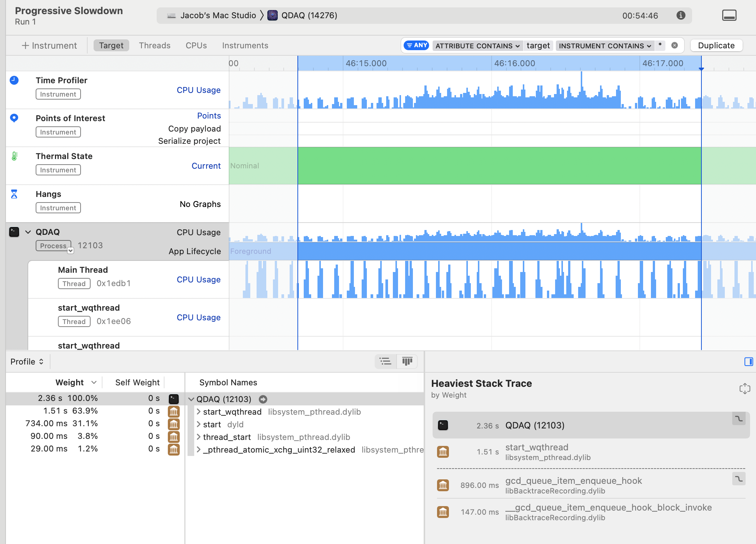Toggle the right inspector sidebar icon
Image resolution: width=756 pixels, height=544 pixels.
coord(749,362)
